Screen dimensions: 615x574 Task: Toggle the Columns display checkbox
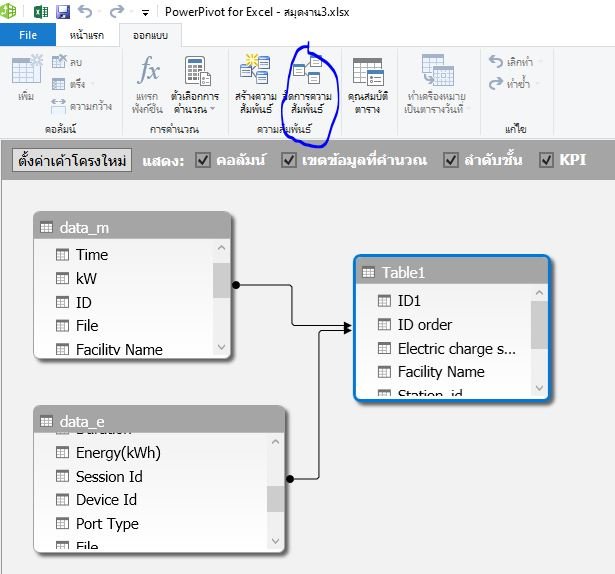pyautogui.click(x=203, y=160)
